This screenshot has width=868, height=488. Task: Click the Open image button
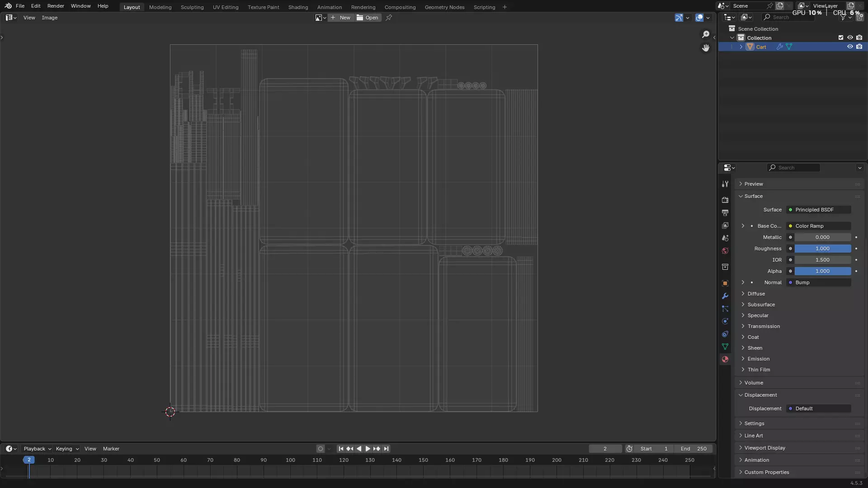pos(368,18)
